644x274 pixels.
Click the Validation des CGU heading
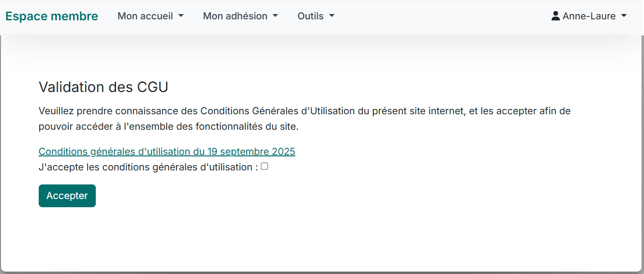[103, 87]
